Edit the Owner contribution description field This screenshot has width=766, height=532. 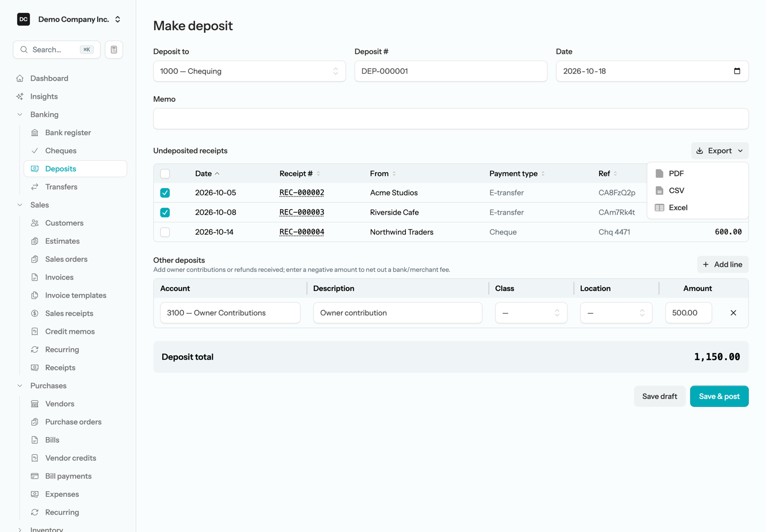pyautogui.click(x=397, y=313)
